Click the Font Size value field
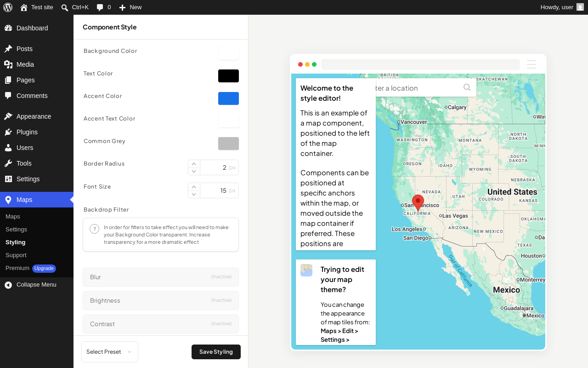 [219, 190]
